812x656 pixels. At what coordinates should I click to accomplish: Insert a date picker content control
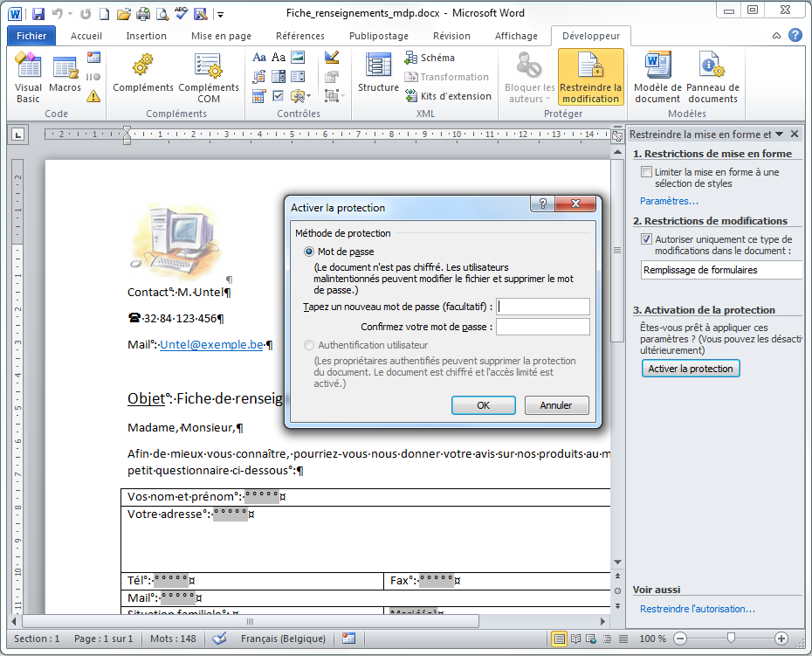[x=259, y=96]
